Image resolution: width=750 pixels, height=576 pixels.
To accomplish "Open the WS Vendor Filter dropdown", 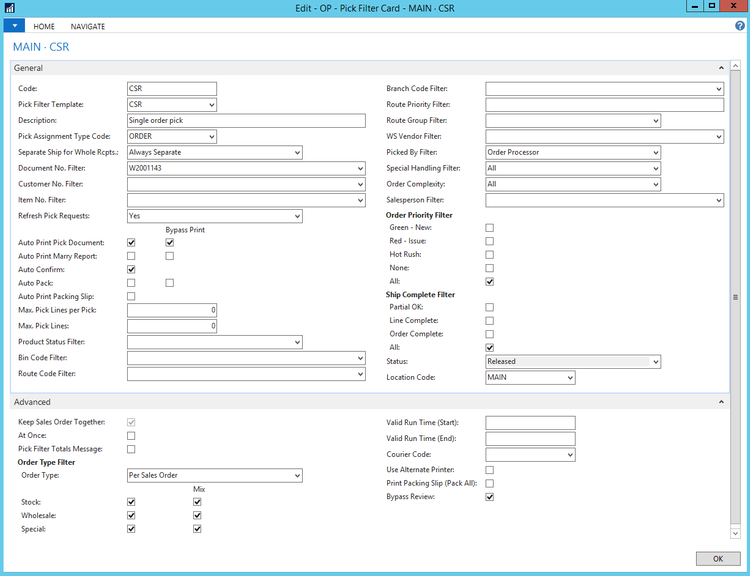I will (x=718, y=137).
